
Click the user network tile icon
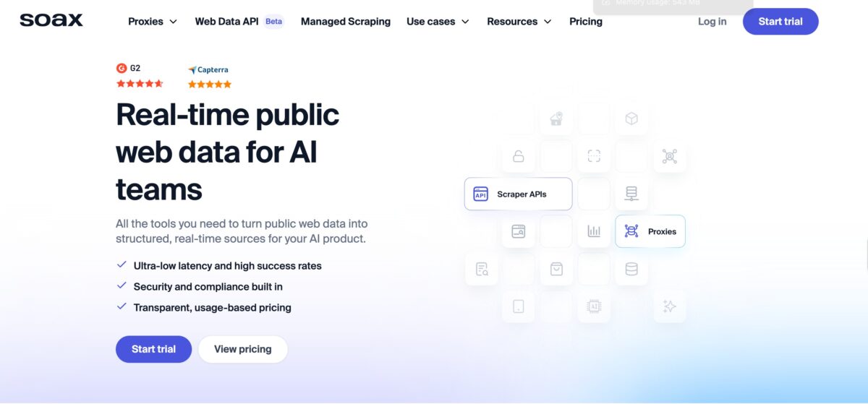pos(670,156)
